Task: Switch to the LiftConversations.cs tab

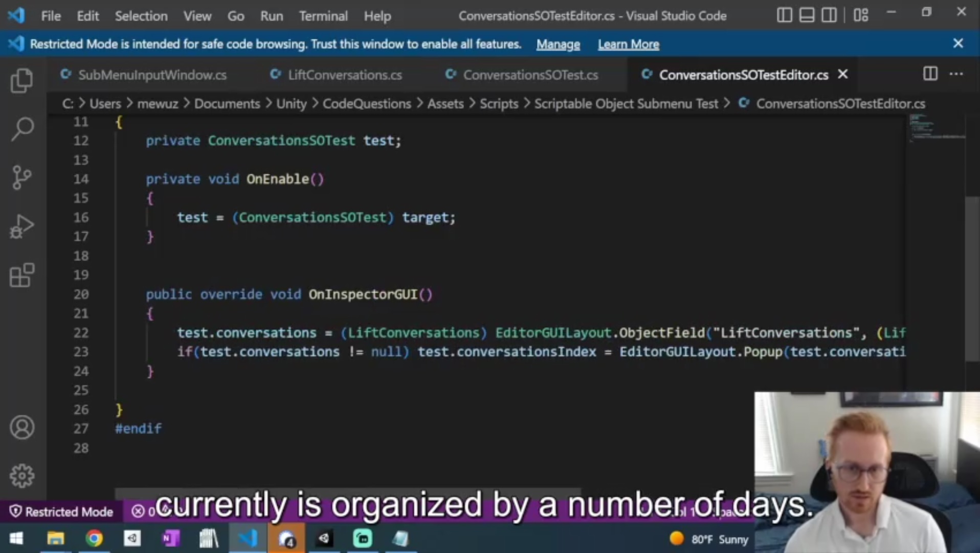Action: (344, 75)
